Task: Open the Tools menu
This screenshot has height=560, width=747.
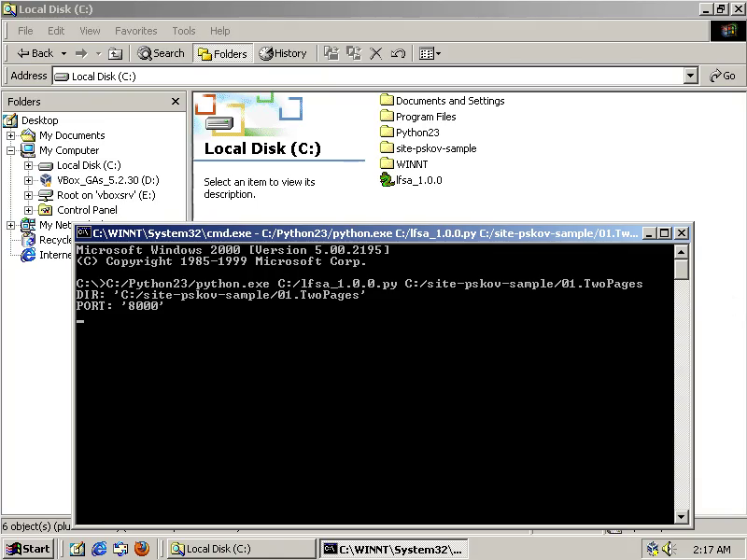Action: (x=184, y=31)
